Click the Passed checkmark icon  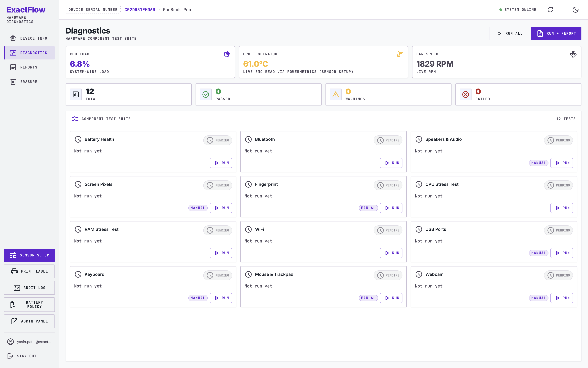pyautogui.click(x=206, y=94)
